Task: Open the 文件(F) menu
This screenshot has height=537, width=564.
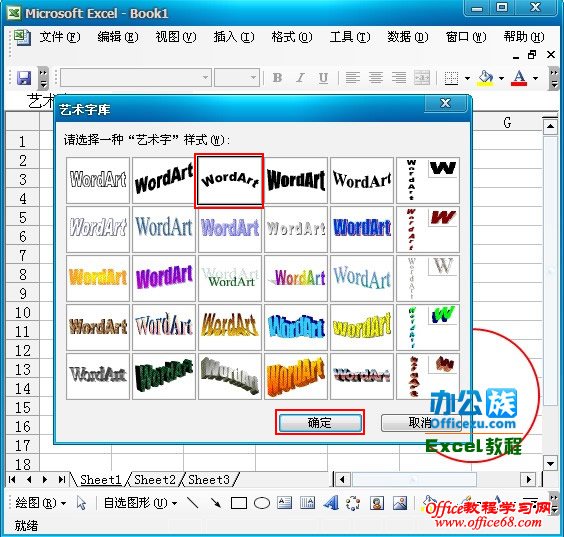Action: (x=60, y=37)
